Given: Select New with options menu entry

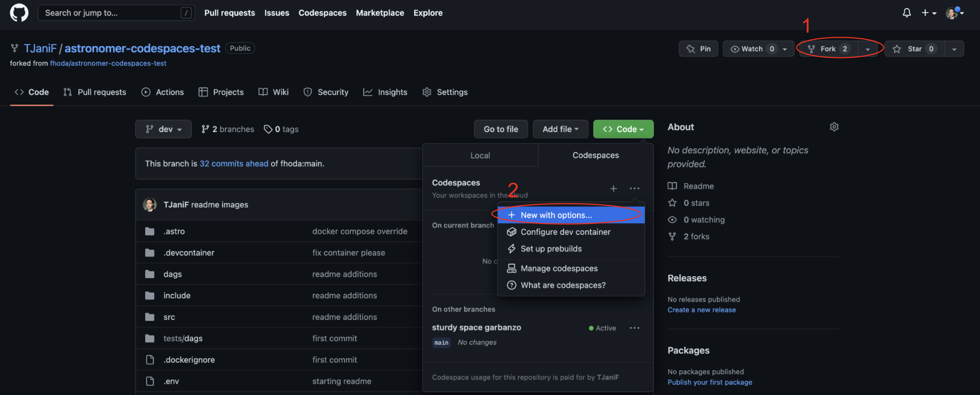Looking at the screenshot, I should click(x=556, y=215).
